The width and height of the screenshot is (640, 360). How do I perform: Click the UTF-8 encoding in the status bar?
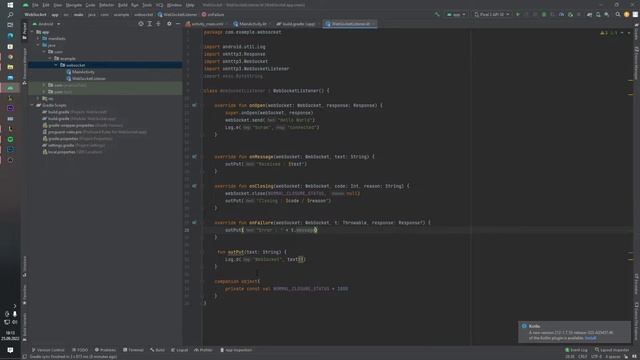point(596,357)
